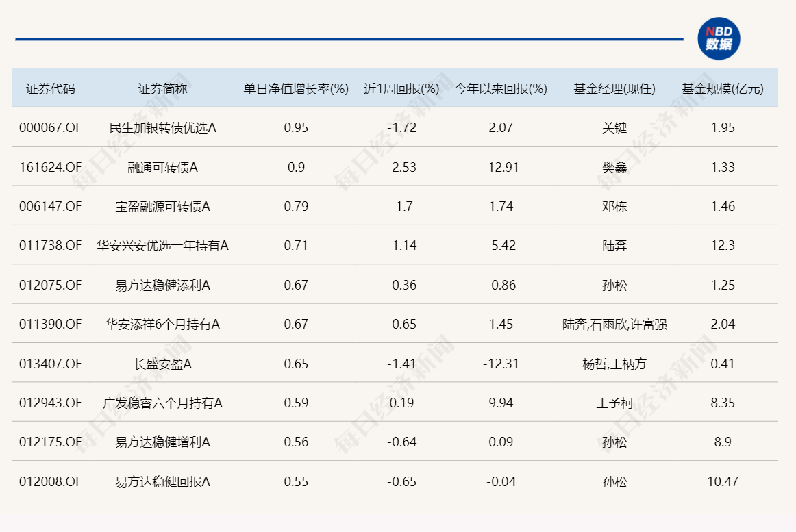Select fund size value 10.47
796x532 pixels.
(723, 481)
